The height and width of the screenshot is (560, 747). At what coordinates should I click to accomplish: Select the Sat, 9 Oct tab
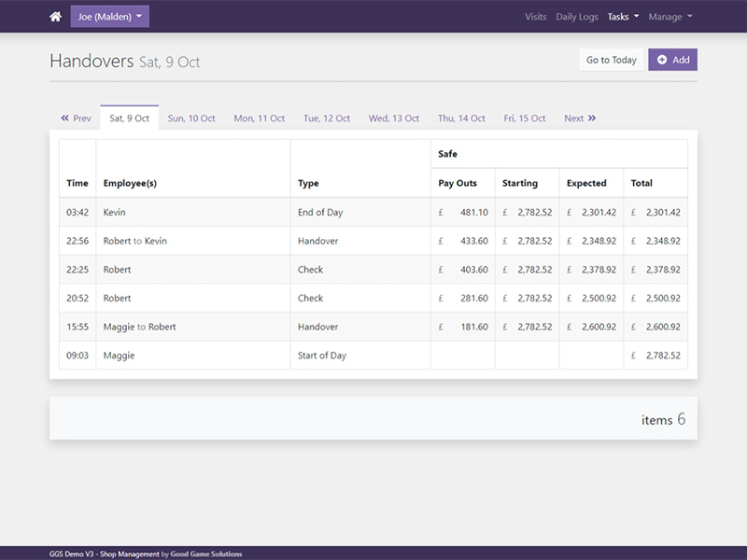point(129,119)
